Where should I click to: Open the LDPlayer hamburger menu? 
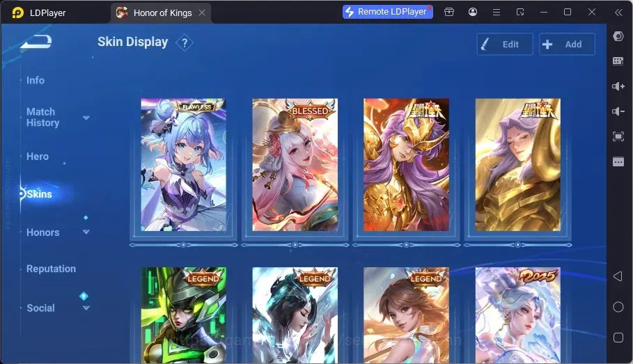pyautogui.click(x=497, y=13)
